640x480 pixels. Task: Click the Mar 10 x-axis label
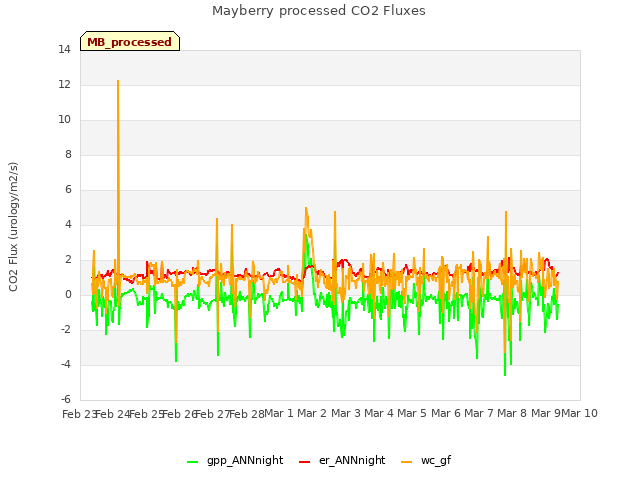tap(579, 413)
